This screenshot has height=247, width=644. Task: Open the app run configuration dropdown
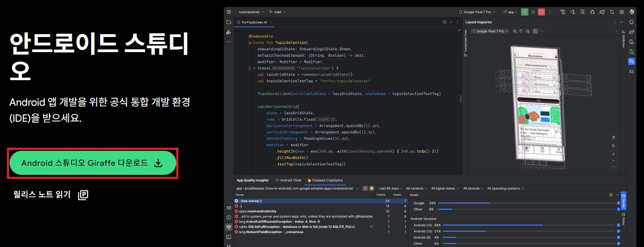click(510, 12)
